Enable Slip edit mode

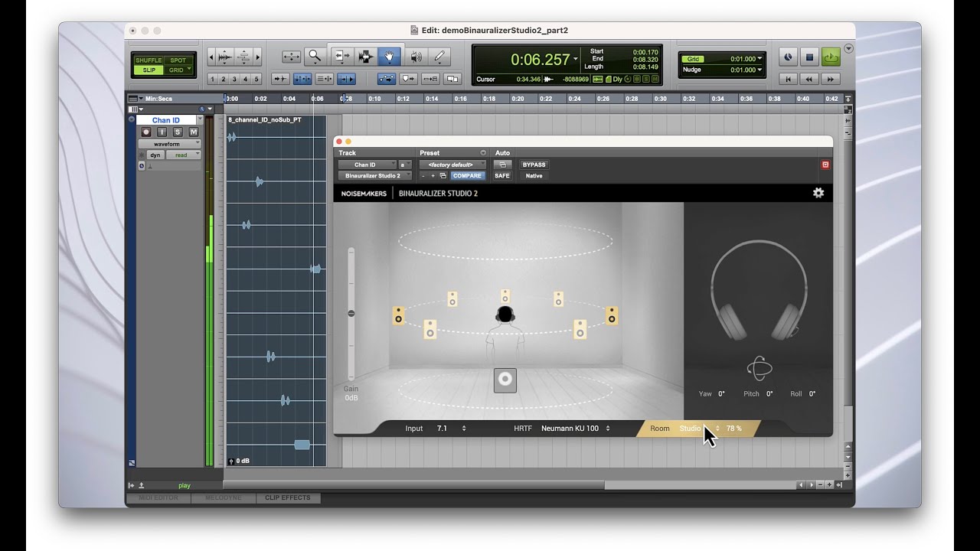coord(149,70)
